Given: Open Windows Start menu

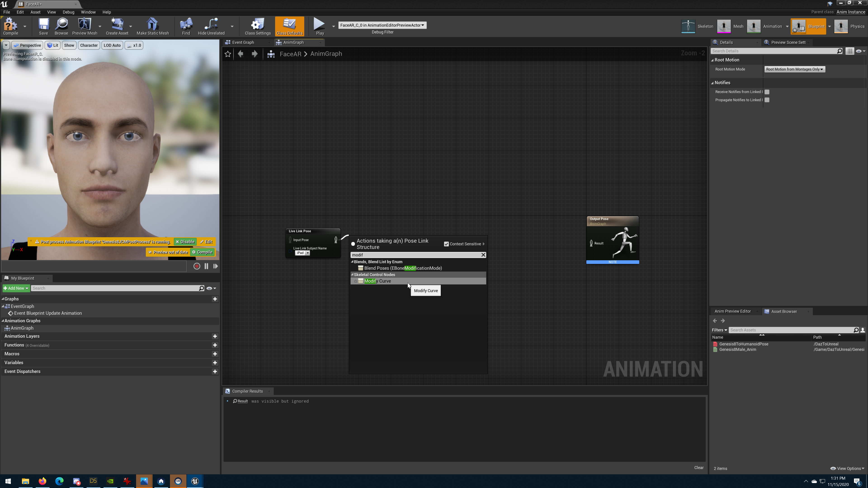Looking at the screenshot, I should point(8,481).
